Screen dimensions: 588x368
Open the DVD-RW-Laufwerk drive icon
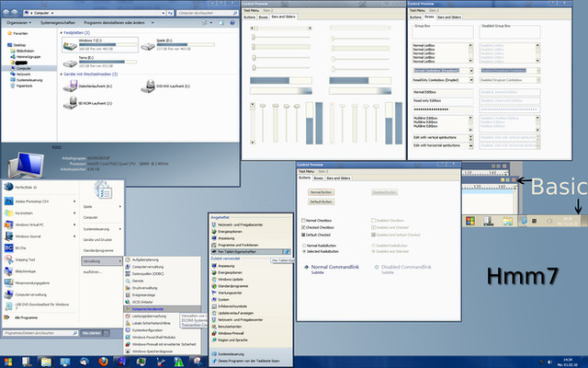(148, 86)
